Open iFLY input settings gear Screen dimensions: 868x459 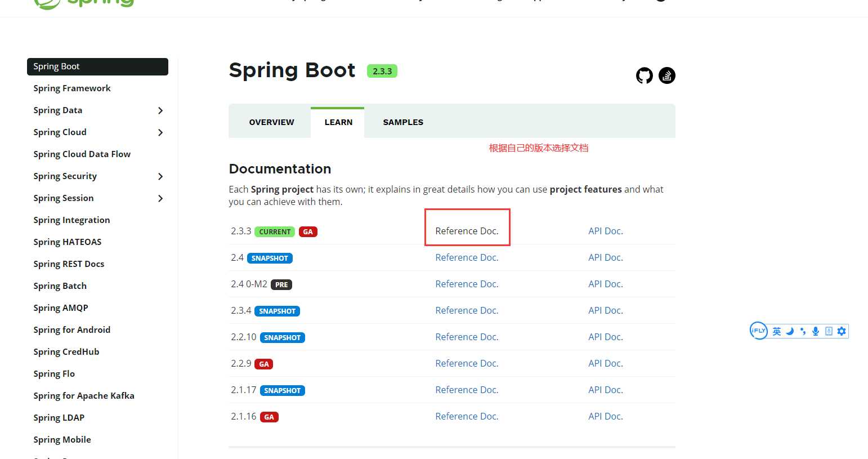tap(842, 331)
